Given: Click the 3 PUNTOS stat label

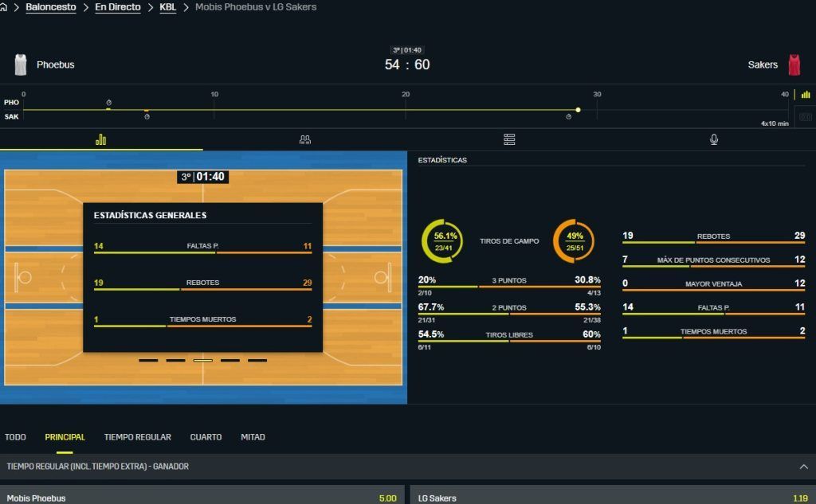Looking at the screenshot, I should pyautogui.click(x=509, y=280).
